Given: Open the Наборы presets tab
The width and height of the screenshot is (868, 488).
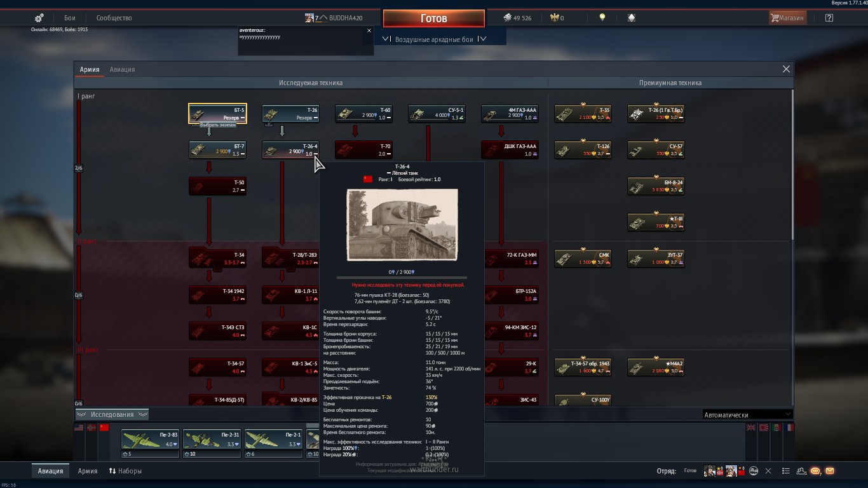Looking at the screenshot, I should click(x=125, y=471).
